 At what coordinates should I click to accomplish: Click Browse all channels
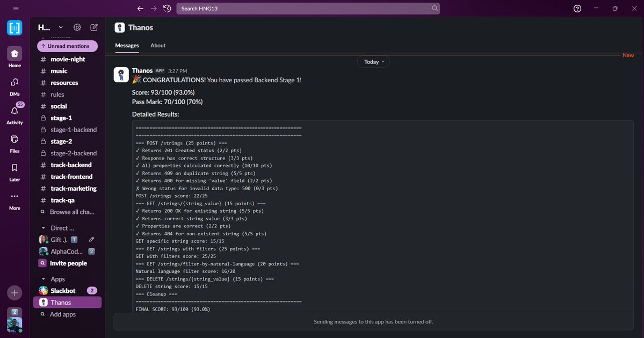click(67, 212)
